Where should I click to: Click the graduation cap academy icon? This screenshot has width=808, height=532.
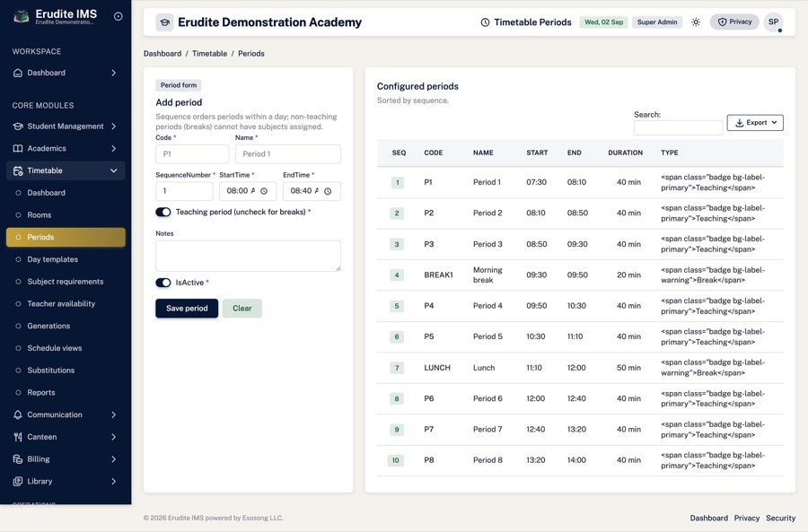(165, 22)
